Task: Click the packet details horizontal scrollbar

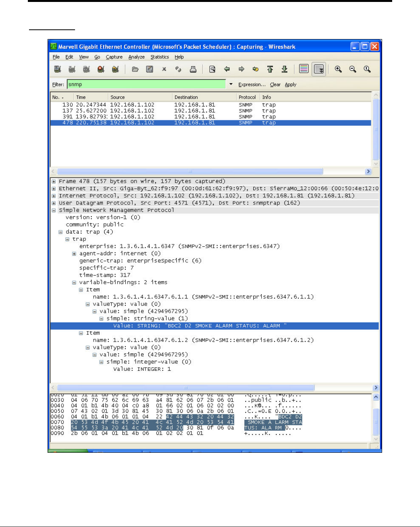Action: [x=215, y=387]
